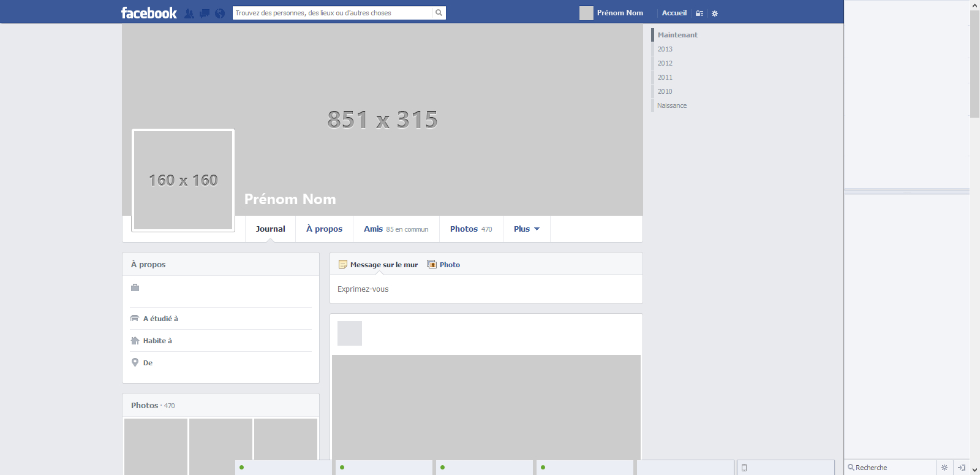The width and height of the screenshot is (980, 475).
Task: Select the Photo post option
Action: [444, 265]
